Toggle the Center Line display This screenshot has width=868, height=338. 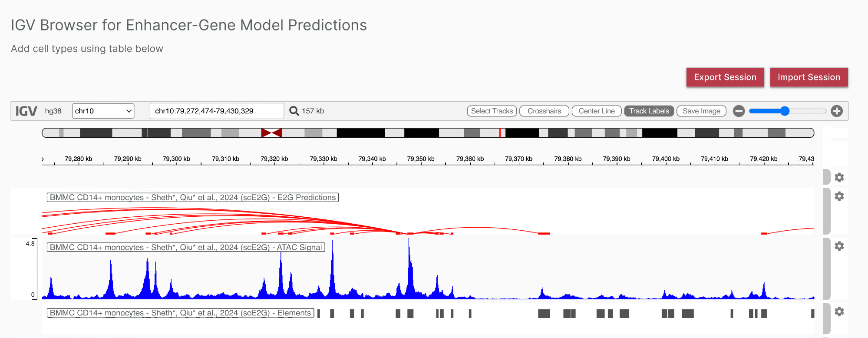coord(596,111)
